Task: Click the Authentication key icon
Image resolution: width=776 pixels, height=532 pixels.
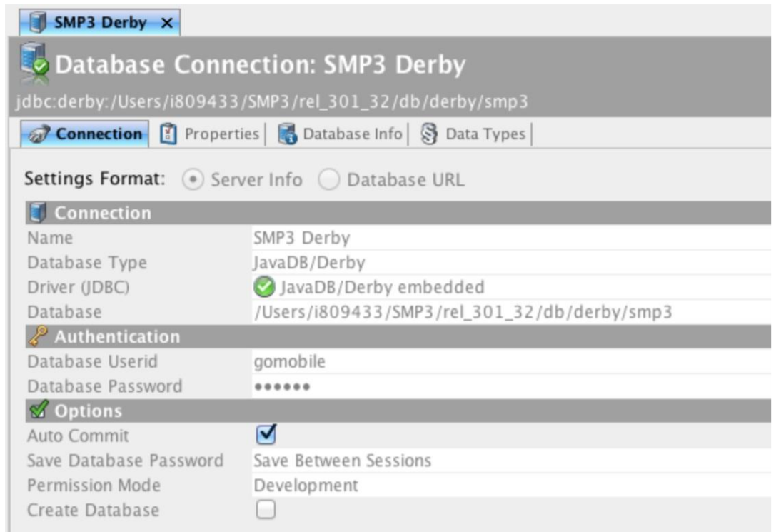Action: tap(38, 336)
